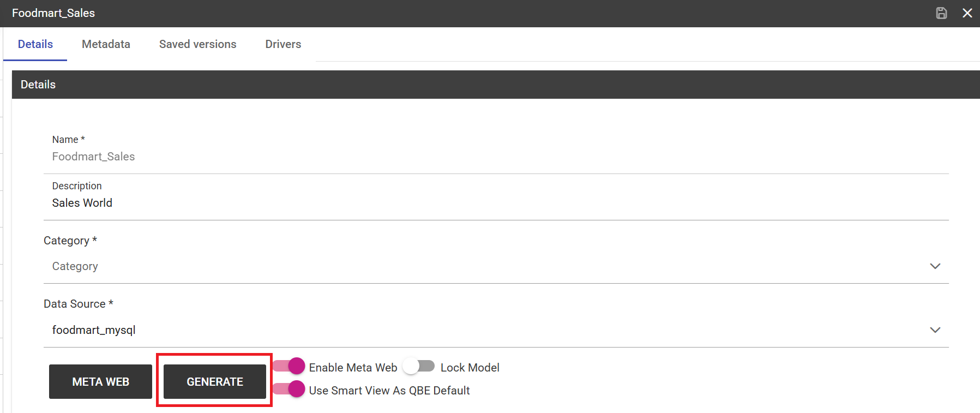This screenshot has width=980, height=413.
Task: Open the Saved versions tab
Action: tap(197, 44)
